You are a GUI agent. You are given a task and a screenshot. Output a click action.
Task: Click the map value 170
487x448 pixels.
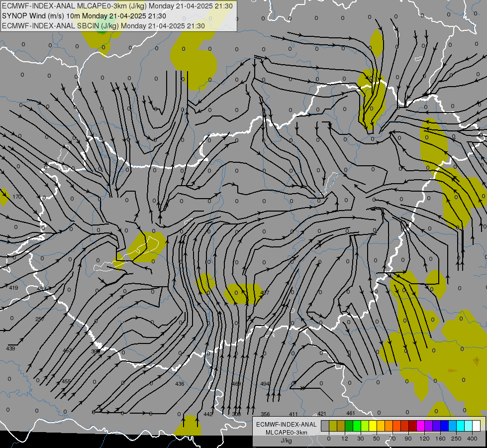[17, 197]
